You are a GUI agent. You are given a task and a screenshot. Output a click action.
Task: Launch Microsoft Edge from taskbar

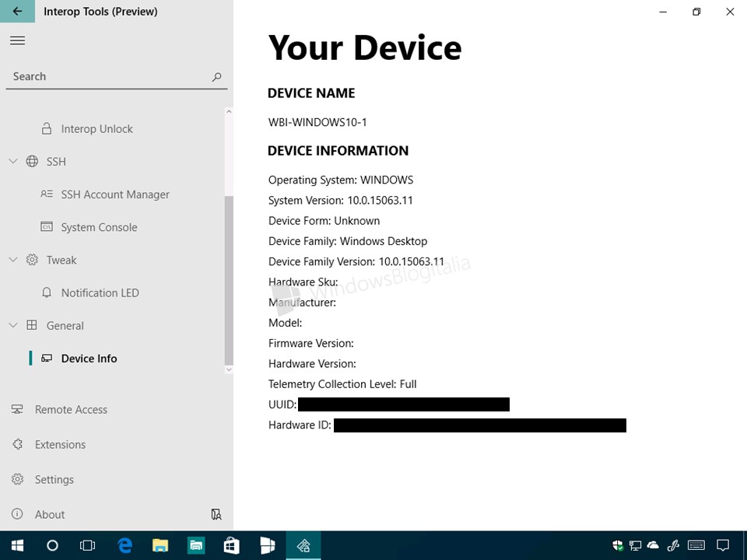(x=124, y=546)
